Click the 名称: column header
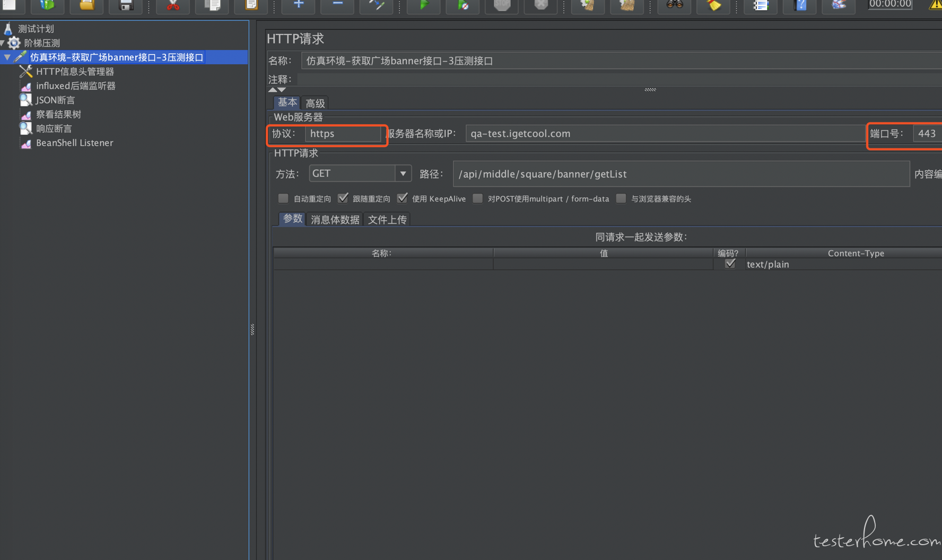This screenshot has height=560, width=942. [383, 253]
